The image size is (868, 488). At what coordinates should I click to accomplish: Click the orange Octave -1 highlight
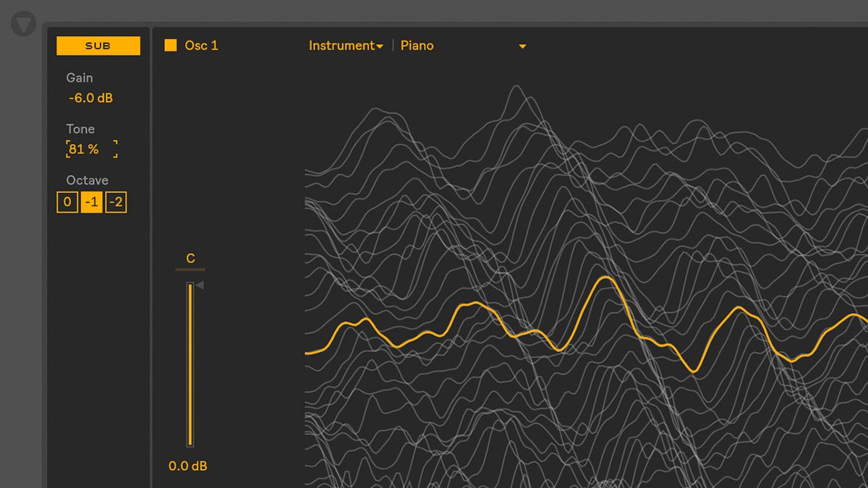tap(91, 202)
